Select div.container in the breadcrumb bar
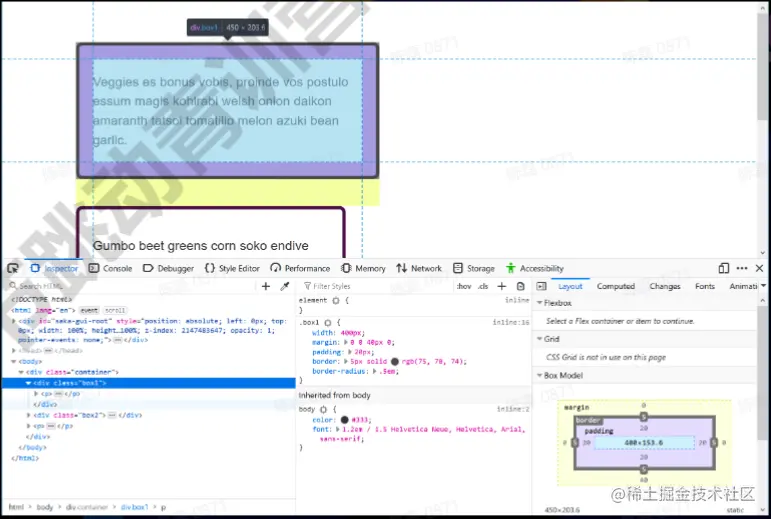This screenshot has width=771, height=519. pos(87,507)
